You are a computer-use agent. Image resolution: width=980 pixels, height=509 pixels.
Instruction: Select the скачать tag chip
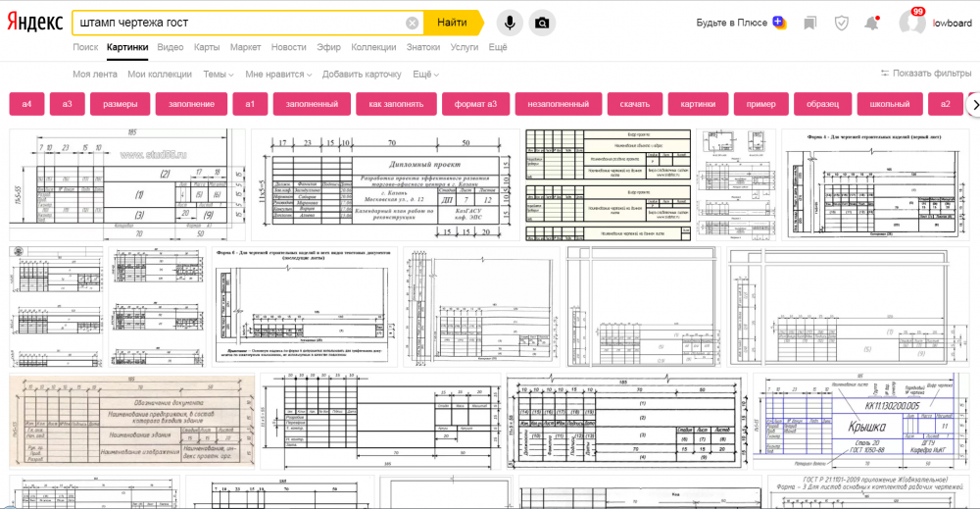point(635,104)
